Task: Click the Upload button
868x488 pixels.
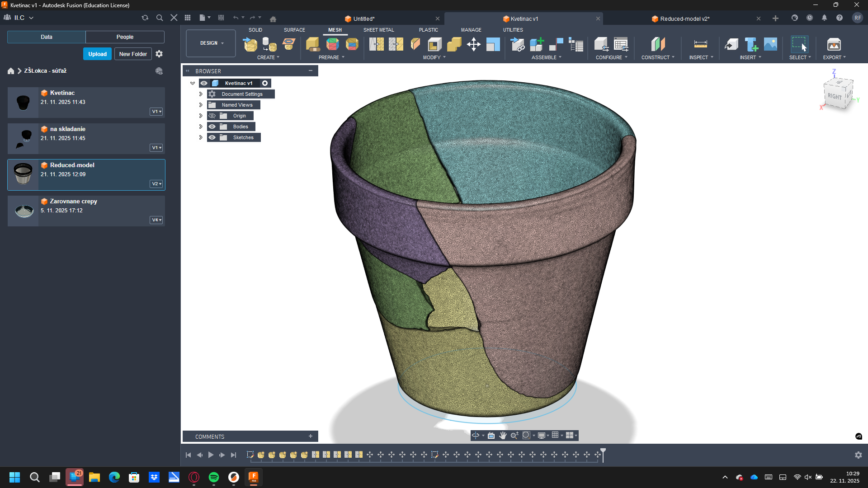Action: tap(97, 54)
